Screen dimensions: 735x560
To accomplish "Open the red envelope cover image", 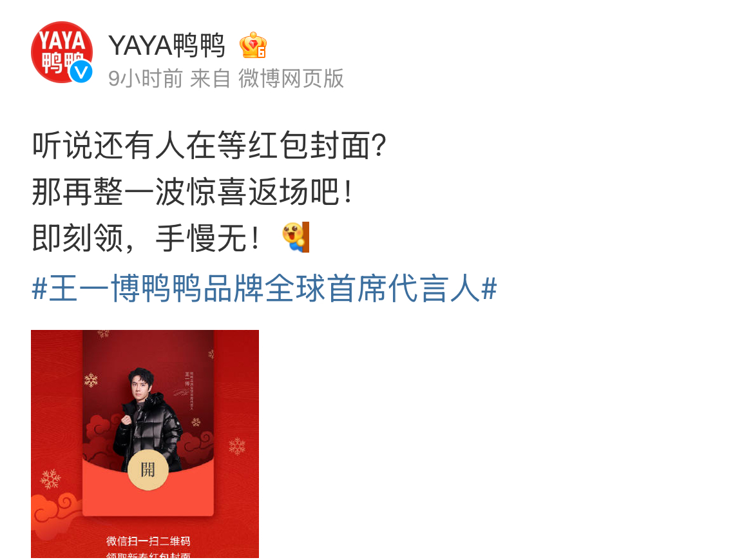I will 145,444.
